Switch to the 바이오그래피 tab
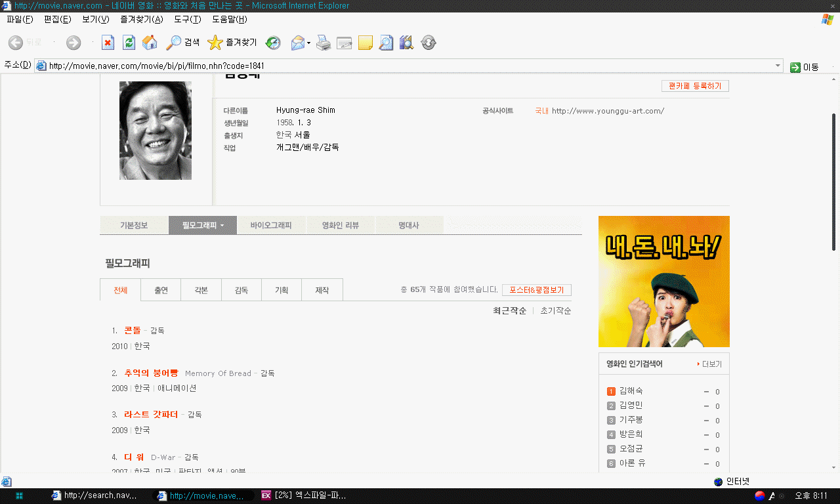840x504 pixels. pyautogui.click(x=270, y=225)
